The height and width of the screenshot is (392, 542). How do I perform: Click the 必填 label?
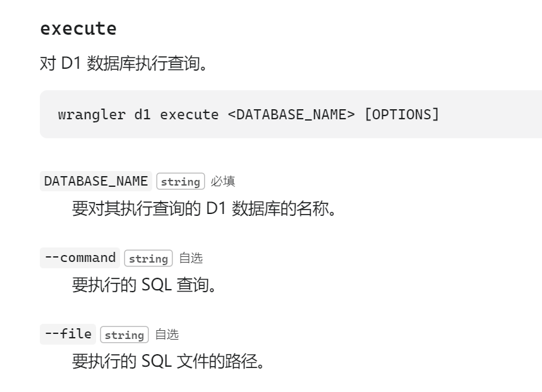[223, 182]
